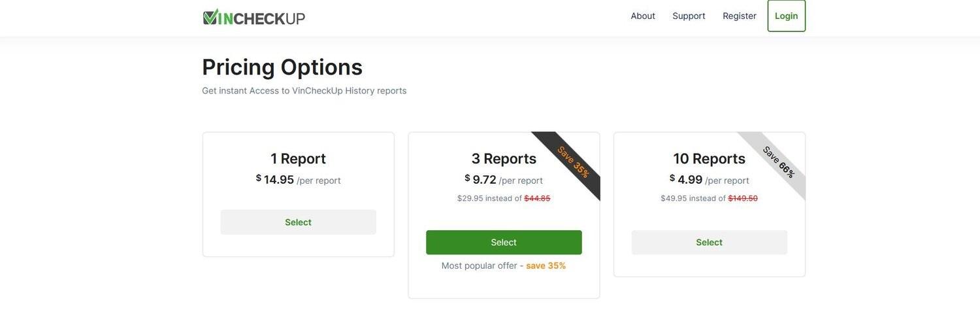Select the 1 Report plan
The width and height of the screenshot is (980, 327).
click(x=298, y=222)
